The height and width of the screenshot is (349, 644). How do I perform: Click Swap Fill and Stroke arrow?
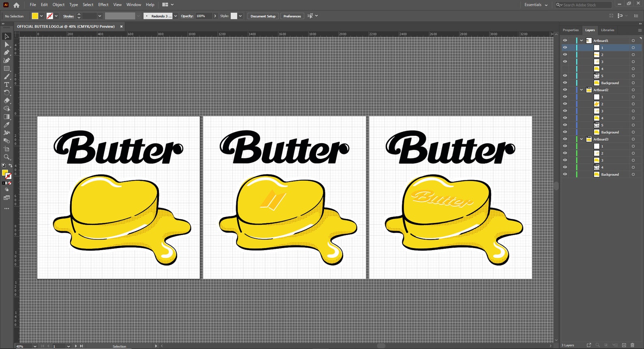(10, 166)
